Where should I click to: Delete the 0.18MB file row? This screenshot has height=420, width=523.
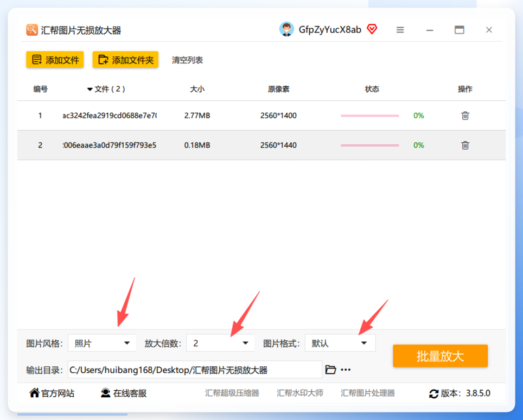pos(465,145)
